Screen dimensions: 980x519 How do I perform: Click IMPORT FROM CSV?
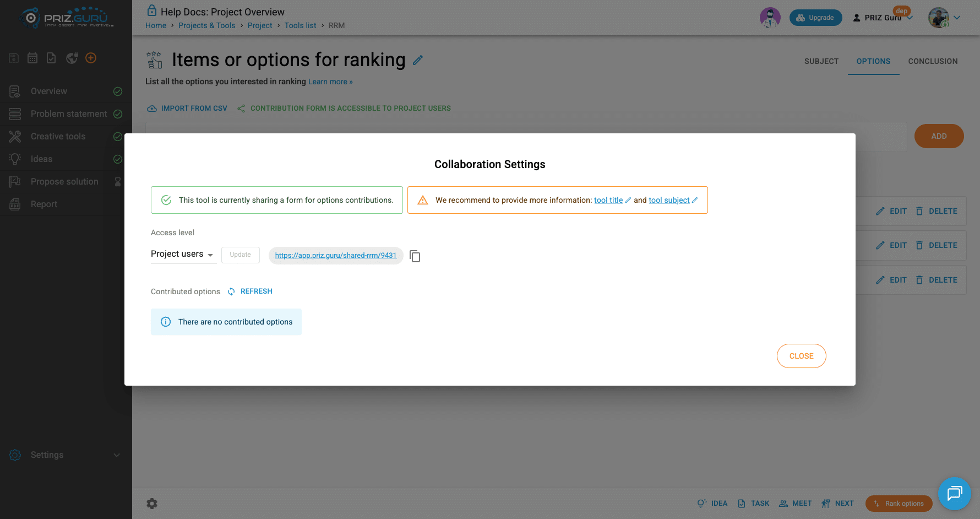click(187, 109)
